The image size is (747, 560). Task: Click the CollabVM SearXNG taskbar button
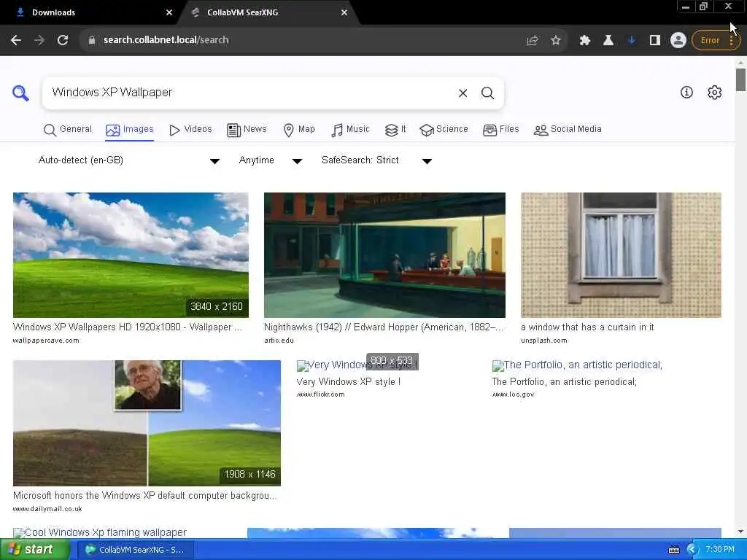135,550
